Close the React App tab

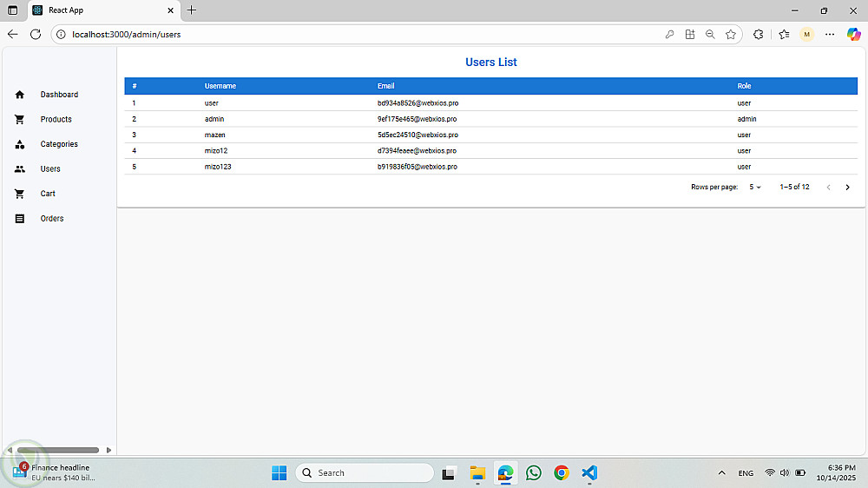pyautogui.click(x=170, y=10)
